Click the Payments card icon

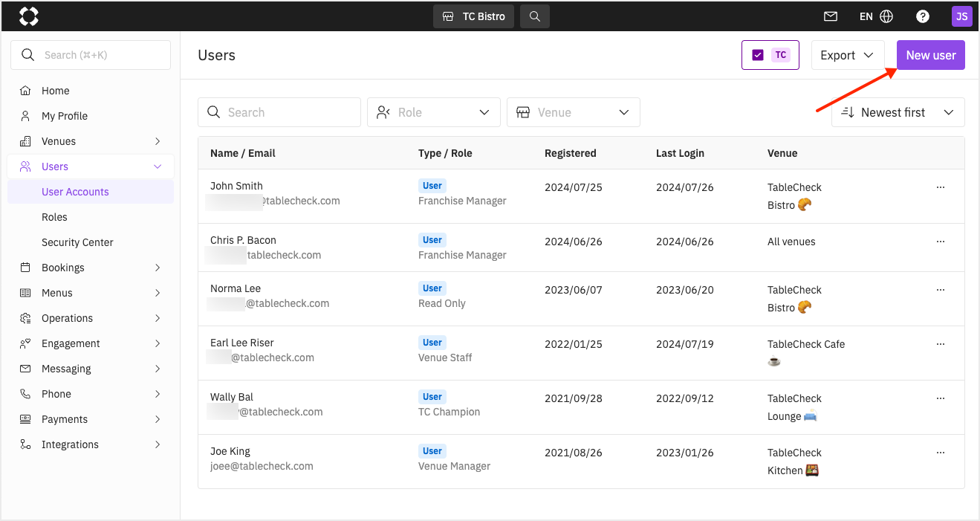point(26,419)
